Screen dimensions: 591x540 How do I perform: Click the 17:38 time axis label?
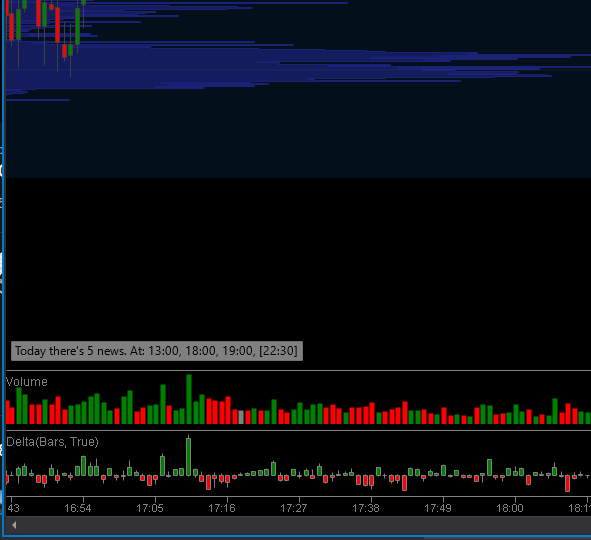pos(366,508)
